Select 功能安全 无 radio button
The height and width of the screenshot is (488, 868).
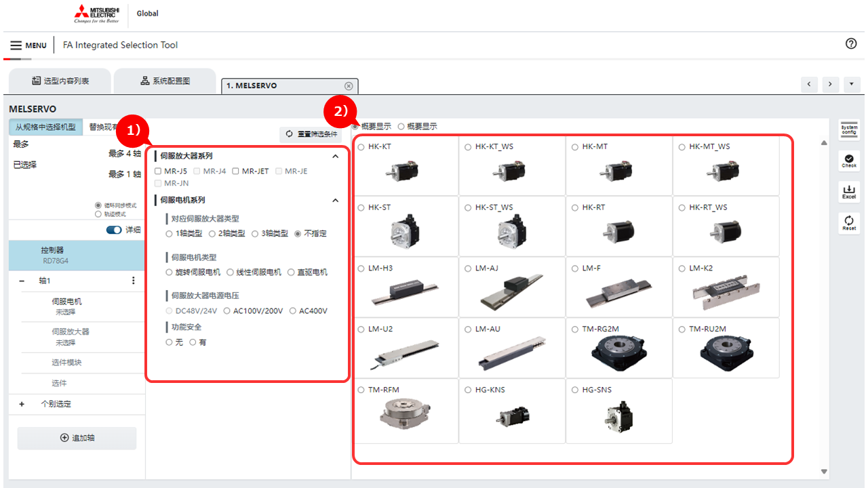(170, 343)
